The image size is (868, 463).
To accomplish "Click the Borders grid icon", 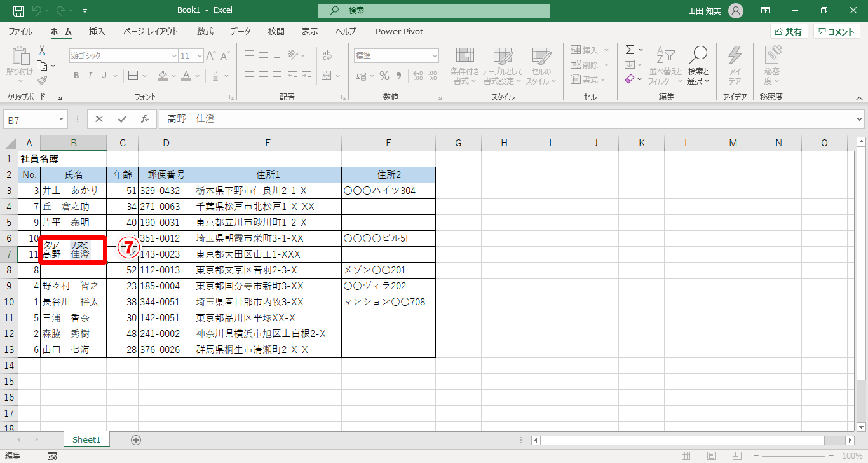I will point(132,76).
